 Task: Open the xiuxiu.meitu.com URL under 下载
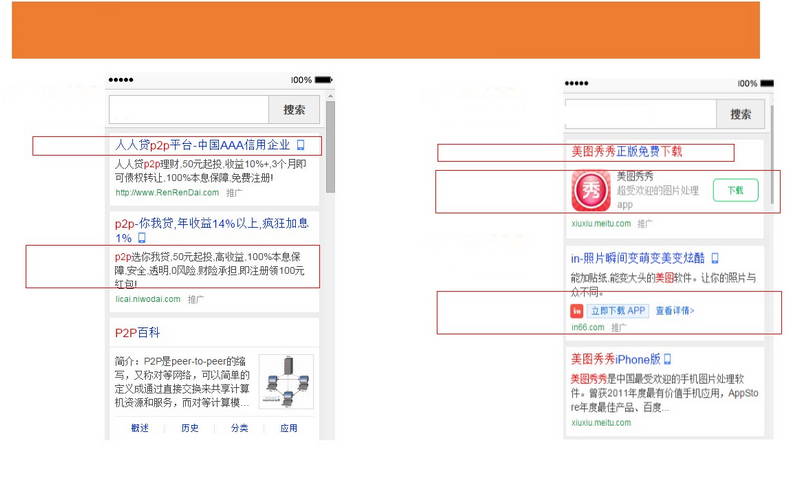tap(601, 223)
